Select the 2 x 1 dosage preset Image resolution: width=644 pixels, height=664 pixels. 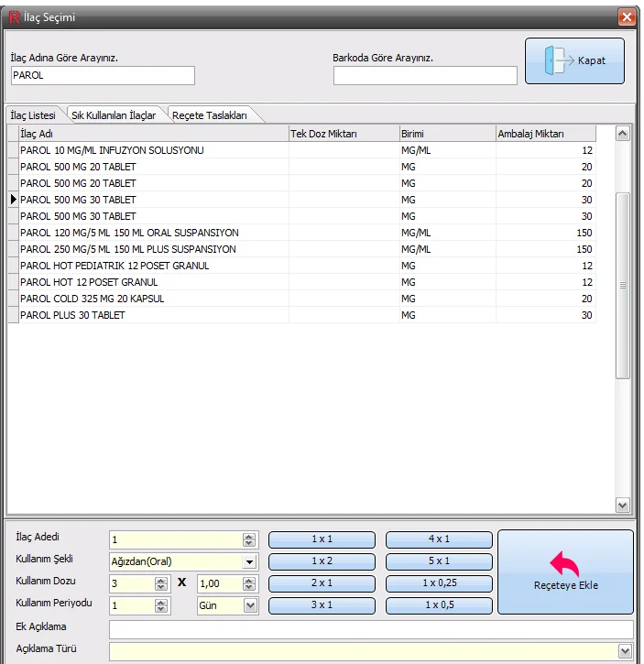322,583
